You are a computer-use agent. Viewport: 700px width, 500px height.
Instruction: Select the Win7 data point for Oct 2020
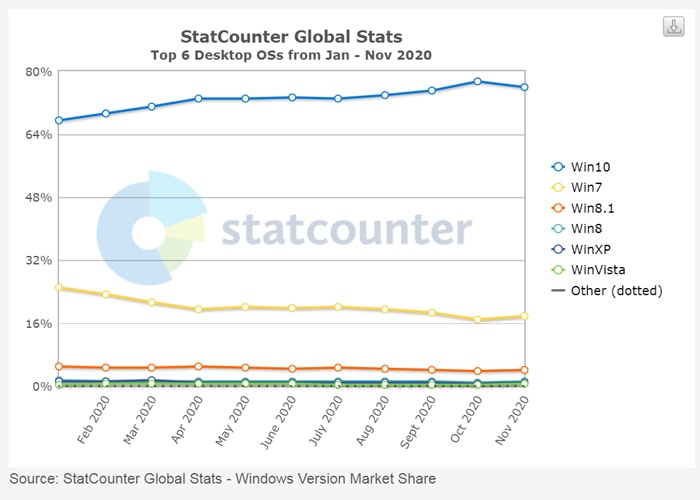478,320
